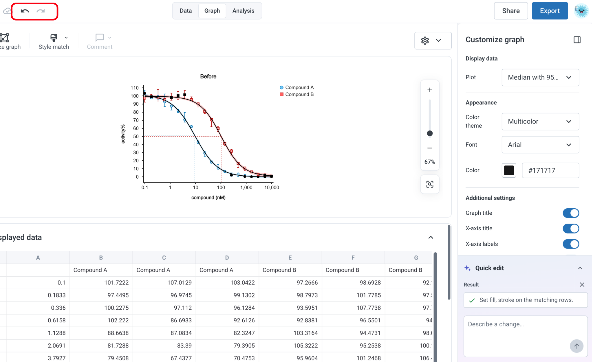Zoom in with the plus icon
The width and height of the screenshot is (593, 364).
(430, 90)
